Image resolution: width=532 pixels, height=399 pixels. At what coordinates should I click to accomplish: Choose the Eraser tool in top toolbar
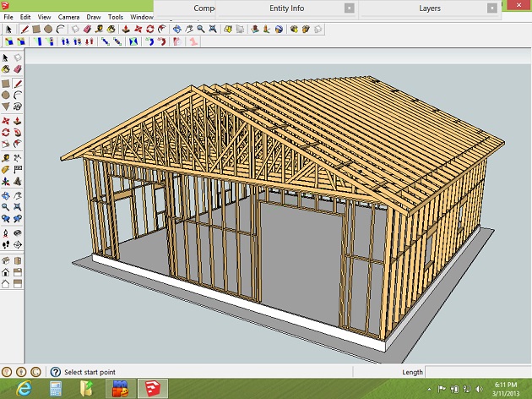click(89, 29)
